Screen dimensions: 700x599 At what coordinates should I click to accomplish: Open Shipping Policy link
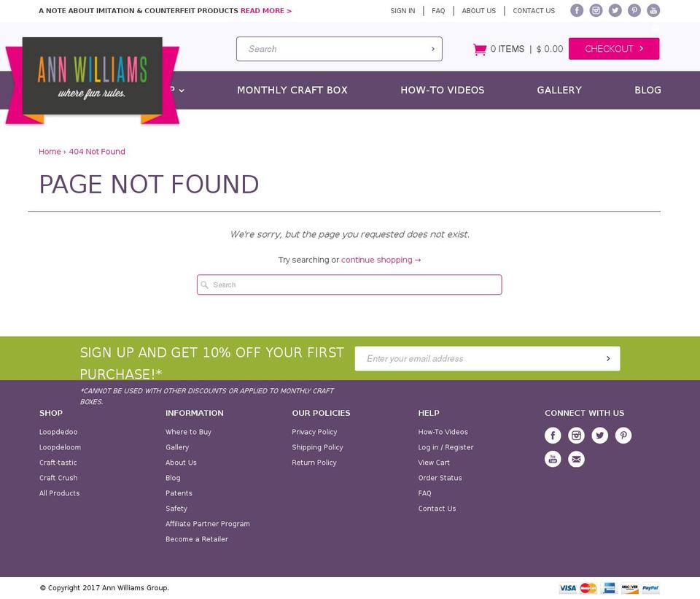coord(317,447)
